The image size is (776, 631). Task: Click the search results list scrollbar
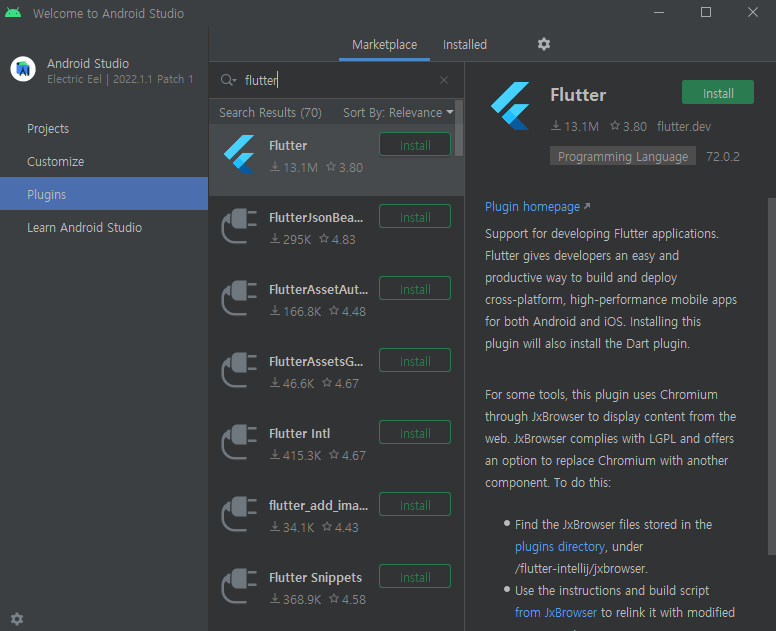coord(459,128)
